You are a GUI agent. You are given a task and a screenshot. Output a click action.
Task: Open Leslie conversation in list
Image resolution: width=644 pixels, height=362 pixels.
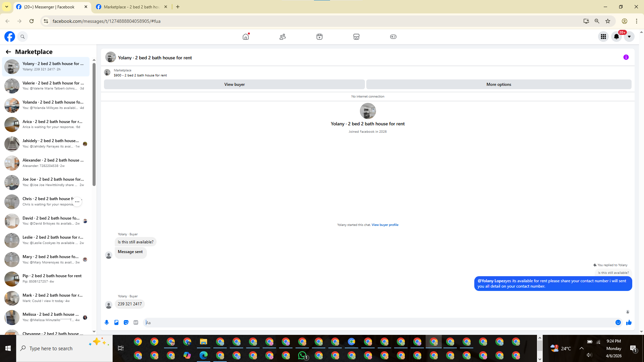pyautogui.click(x=46, y=240)
